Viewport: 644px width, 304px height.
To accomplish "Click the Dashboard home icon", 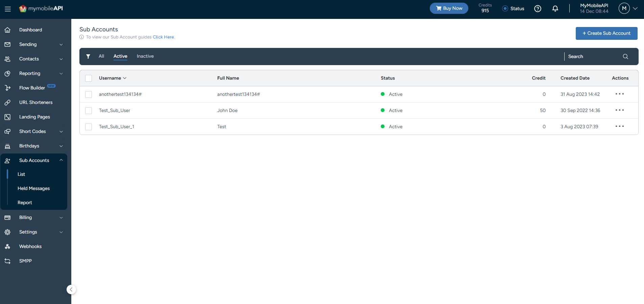I will coord(7,30).
